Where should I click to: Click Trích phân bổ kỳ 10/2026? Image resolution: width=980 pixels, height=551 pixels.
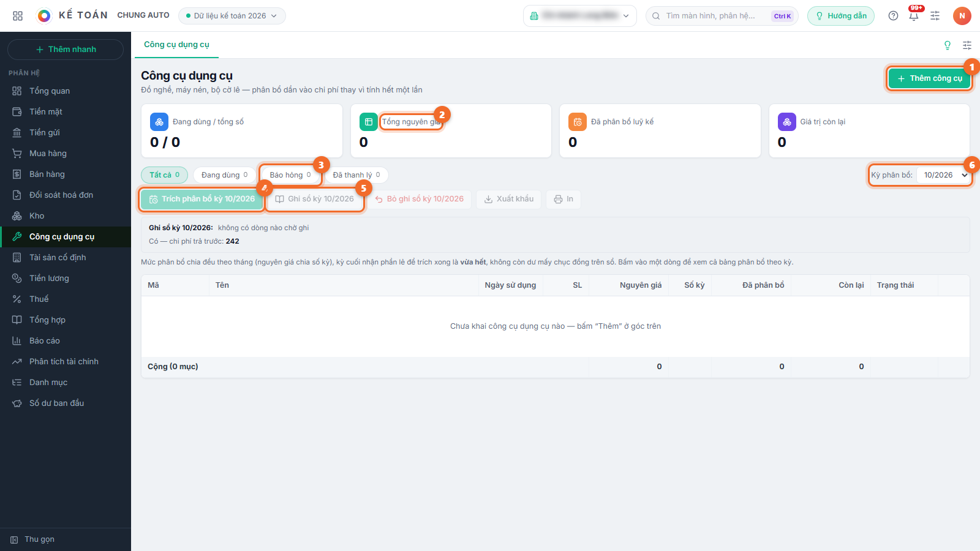(x=202, y=199)
